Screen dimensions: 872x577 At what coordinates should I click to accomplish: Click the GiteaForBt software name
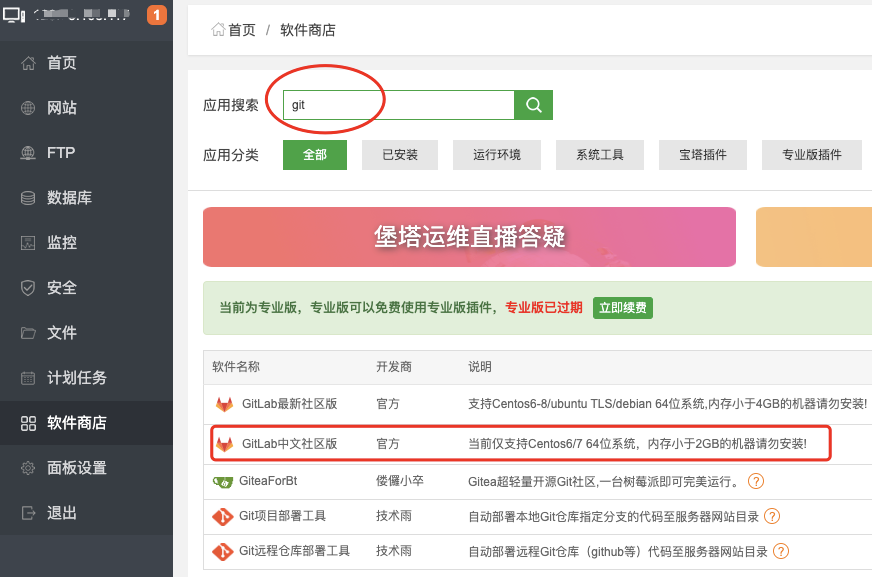coord(268,481)
